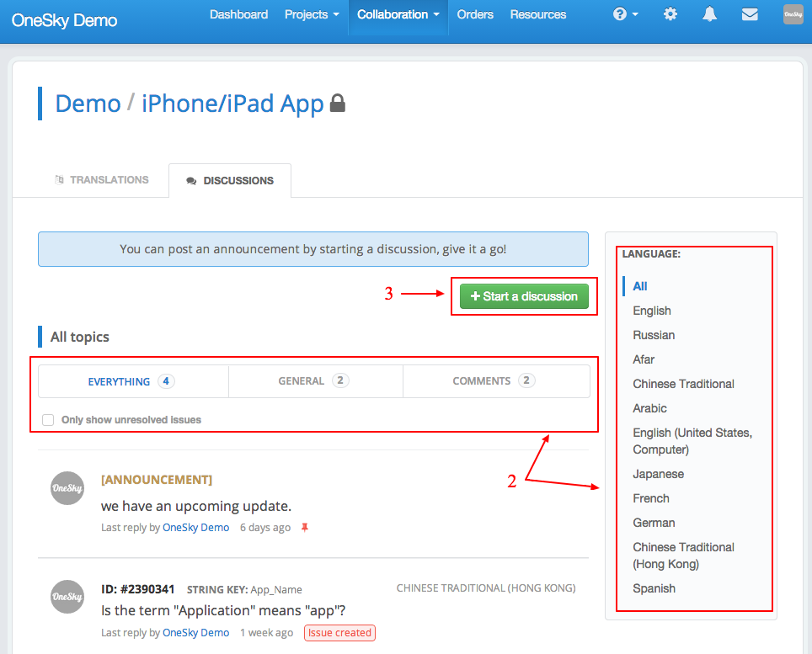Filter discussions by French
Image resolution: width=812 pixels, height=654 pixels.
[651, 498]
